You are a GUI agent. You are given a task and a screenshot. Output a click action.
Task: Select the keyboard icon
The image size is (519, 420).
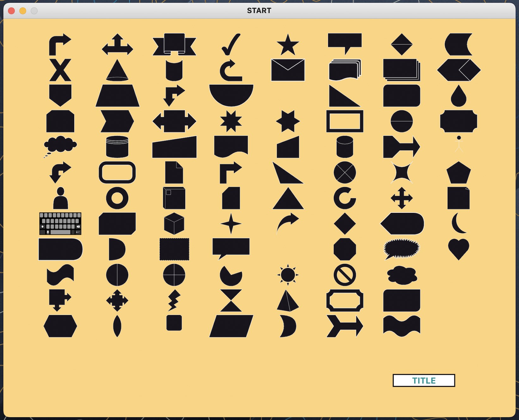(x=60, y=224)
